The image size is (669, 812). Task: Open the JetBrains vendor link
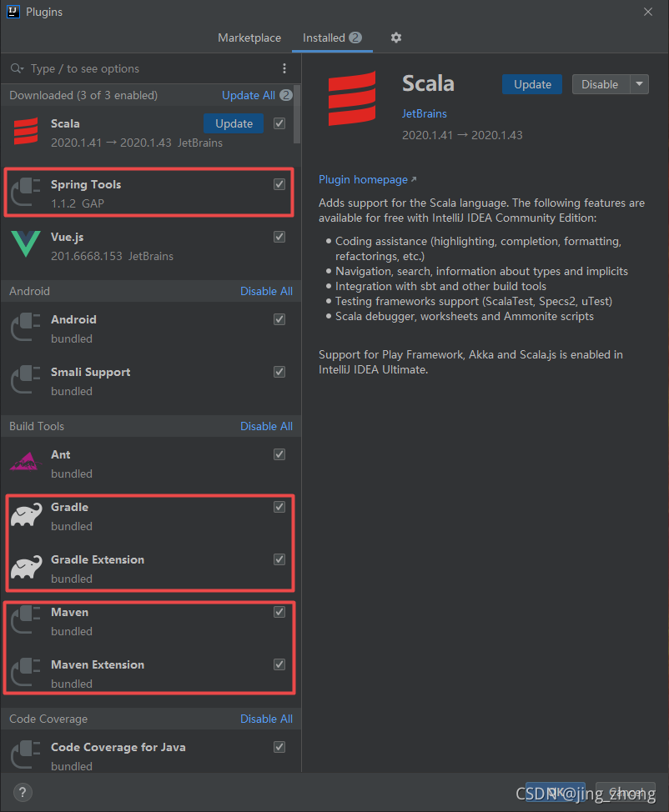pos(425,113)
